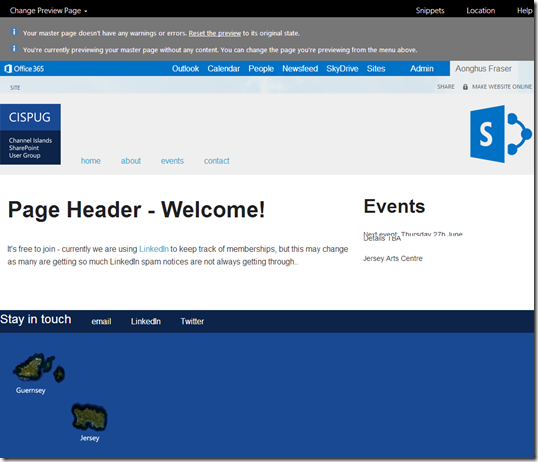Open the Aonghus Fraser user menu
This screenshot has height=462, width=538.
483,69
